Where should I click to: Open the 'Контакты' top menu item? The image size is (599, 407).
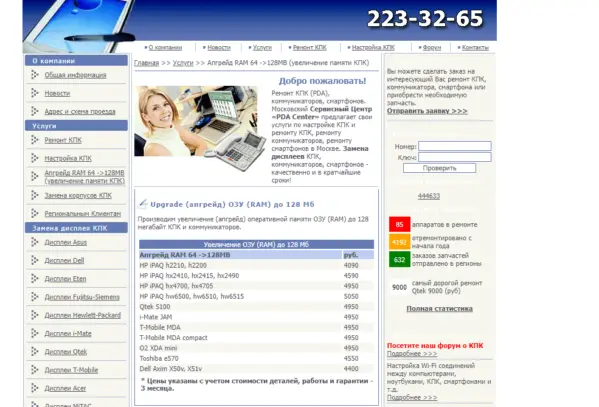click(x=475, y=48)
